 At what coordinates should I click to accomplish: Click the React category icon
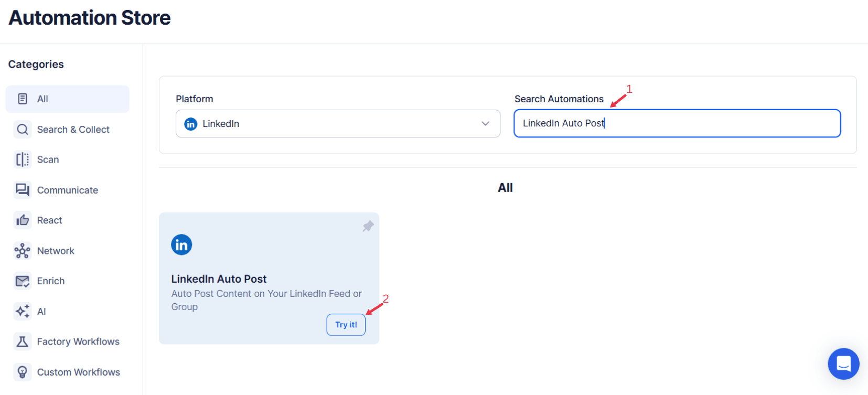pos(23,220)
